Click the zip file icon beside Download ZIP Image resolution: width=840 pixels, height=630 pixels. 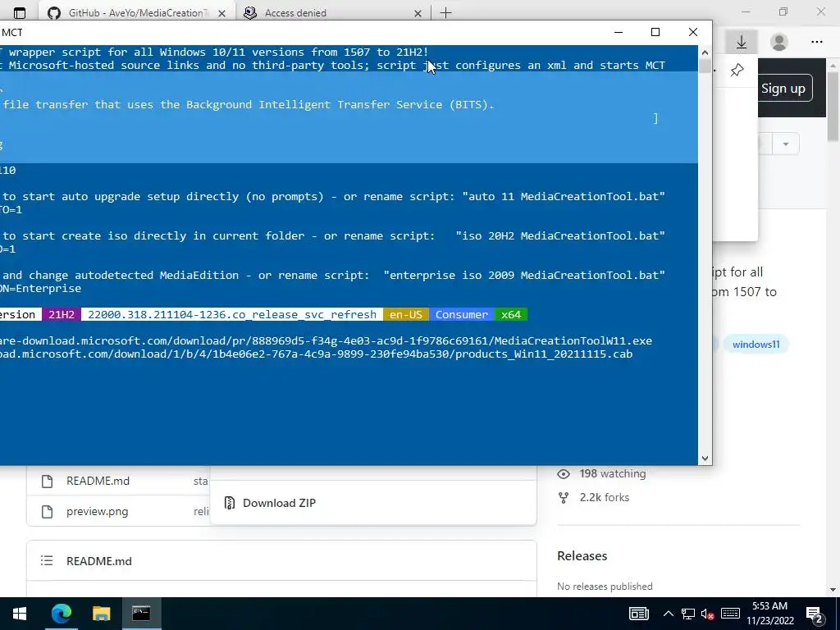point(230,503)
